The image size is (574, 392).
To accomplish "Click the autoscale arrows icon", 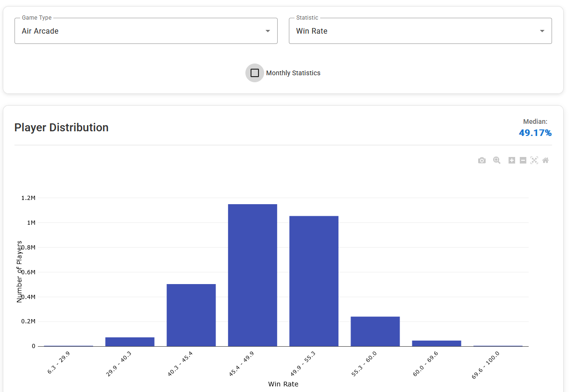I will pos(534,160).
